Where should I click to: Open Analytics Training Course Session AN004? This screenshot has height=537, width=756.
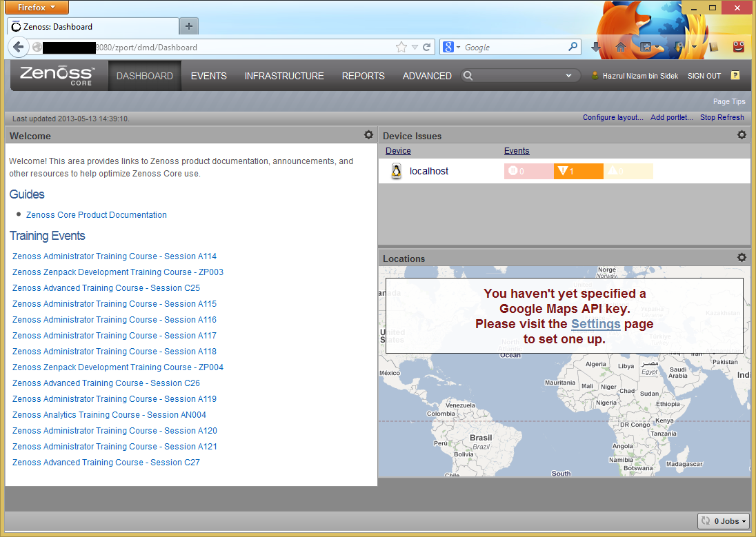[x=109, y=414]
